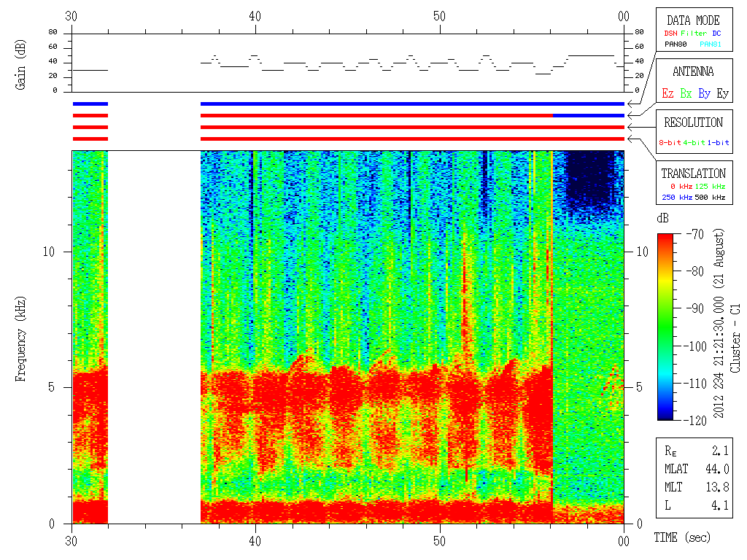This screenshot has width=747, height=560.
Task: Click the 500 kHz translation label
Action: point(710,197)
